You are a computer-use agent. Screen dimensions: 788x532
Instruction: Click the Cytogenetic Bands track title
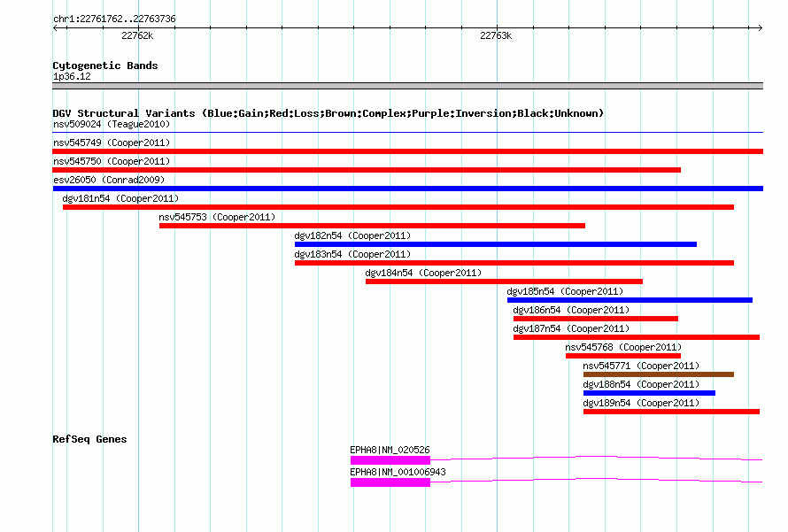pos(105,66)
